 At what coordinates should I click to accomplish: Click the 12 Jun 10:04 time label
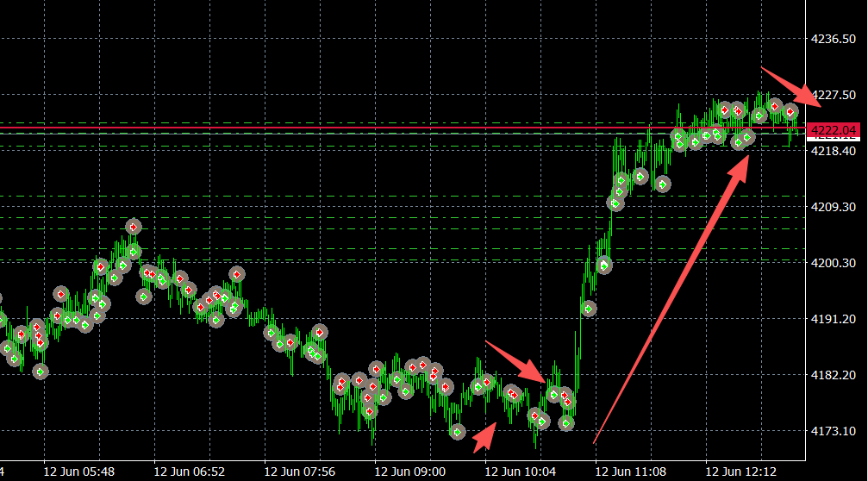pos(520,472)
